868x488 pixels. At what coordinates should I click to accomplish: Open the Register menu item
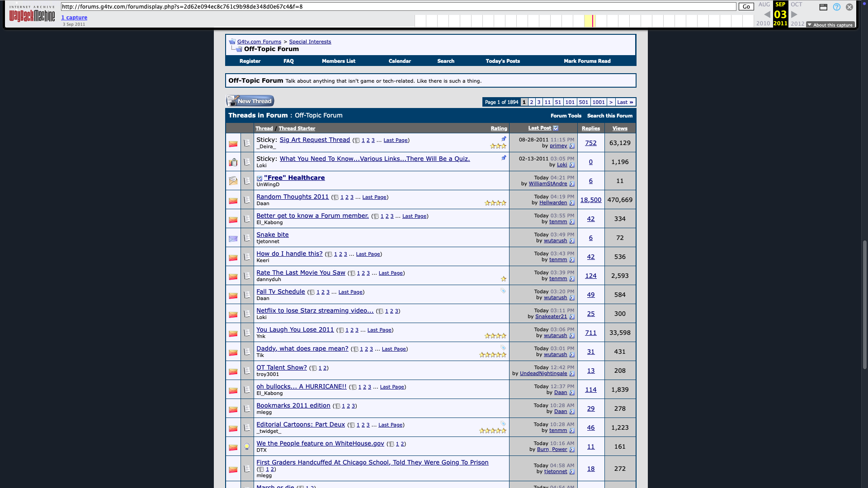(x=250, y=61)
